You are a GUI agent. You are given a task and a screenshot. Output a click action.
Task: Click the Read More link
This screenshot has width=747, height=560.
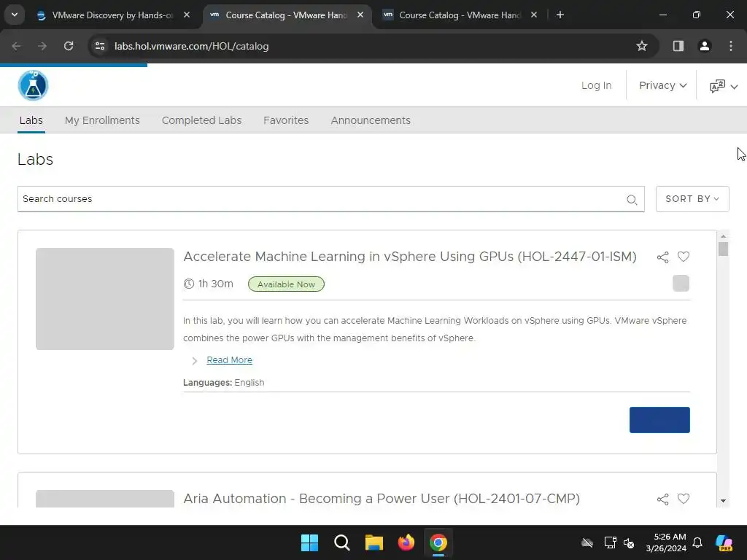[x=230, y=360]
